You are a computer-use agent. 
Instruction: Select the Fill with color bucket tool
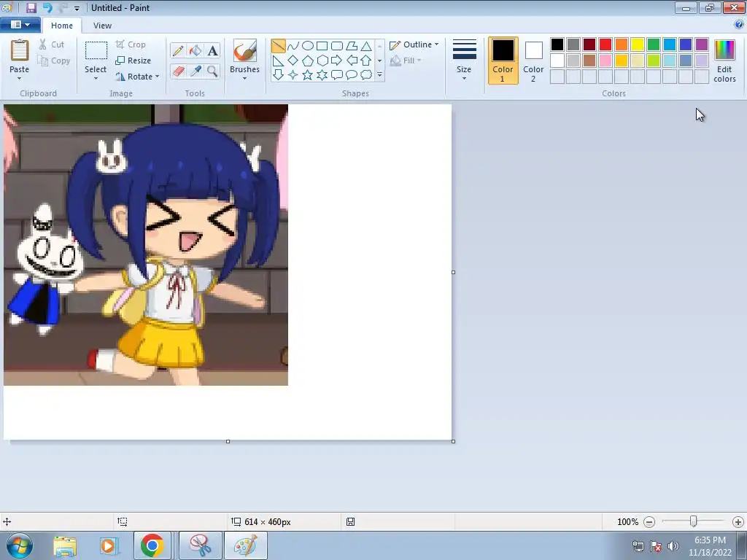[x=196, y=50]
